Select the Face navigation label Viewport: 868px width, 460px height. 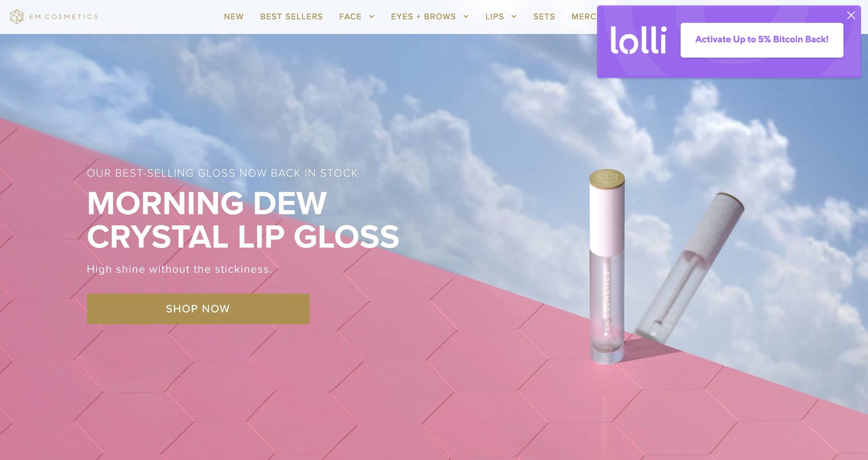350,16
